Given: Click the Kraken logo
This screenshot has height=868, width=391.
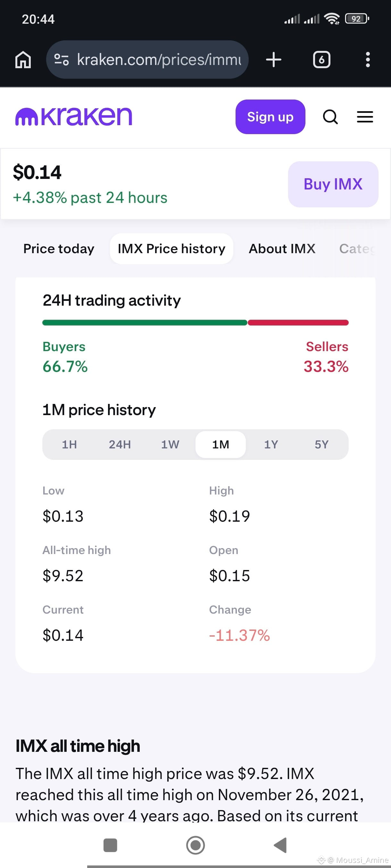Looking at the screenshot, I should pyautogui.click(x=74, y=117).
